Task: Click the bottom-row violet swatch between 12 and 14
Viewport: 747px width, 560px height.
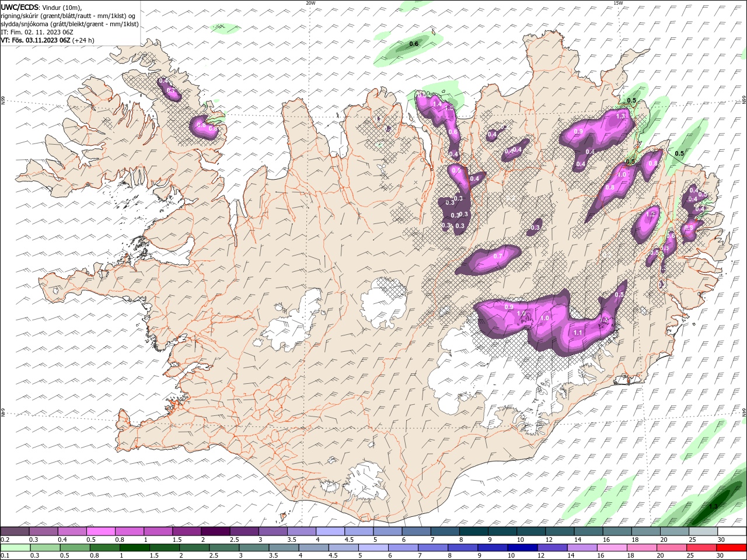Action: (552, 548)
